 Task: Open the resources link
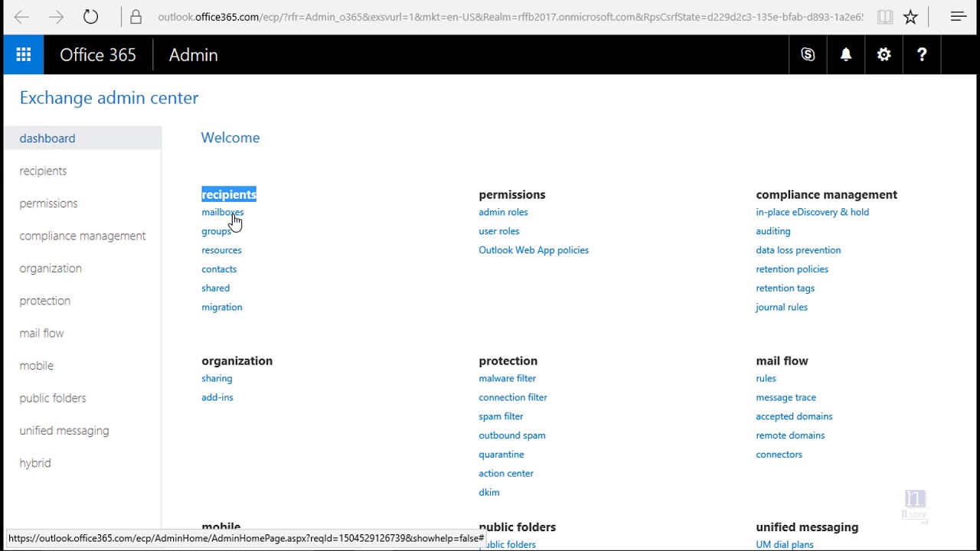coord(221,250)
